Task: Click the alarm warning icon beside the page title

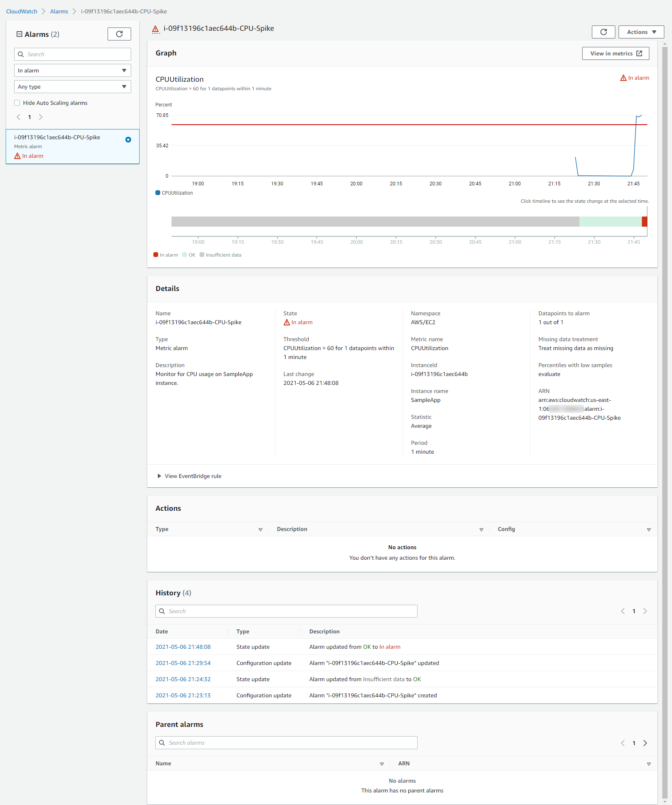Action: (x=155, y=29)
